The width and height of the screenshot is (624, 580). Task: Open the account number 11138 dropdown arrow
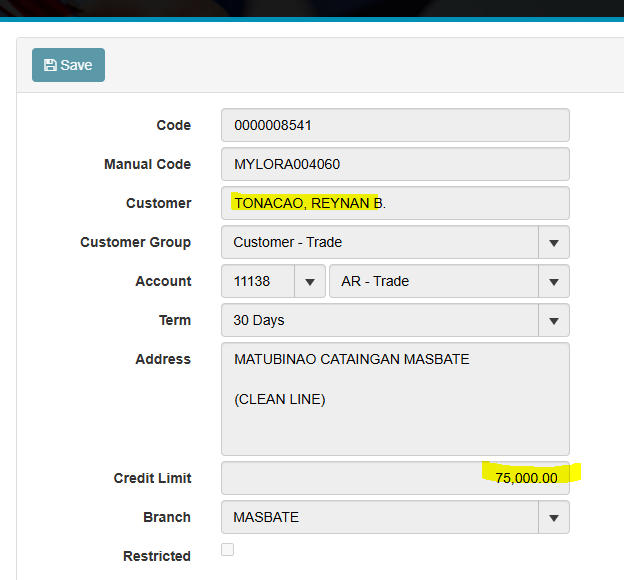point(310,281)
